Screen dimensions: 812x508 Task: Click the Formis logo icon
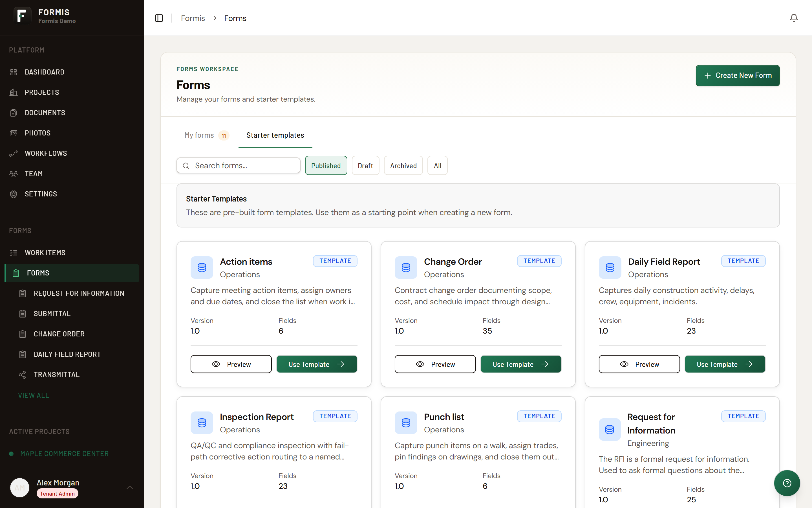click(22, 16)
